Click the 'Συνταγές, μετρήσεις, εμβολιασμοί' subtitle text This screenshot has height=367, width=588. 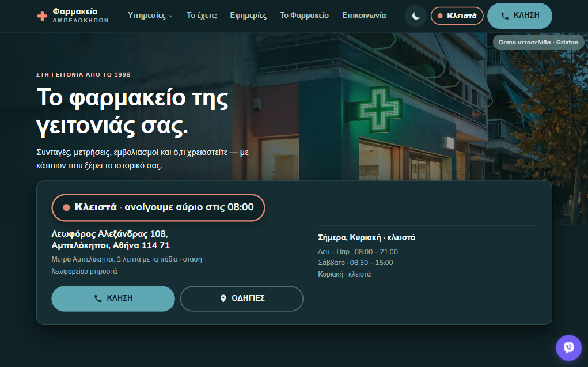click(142, 159)
